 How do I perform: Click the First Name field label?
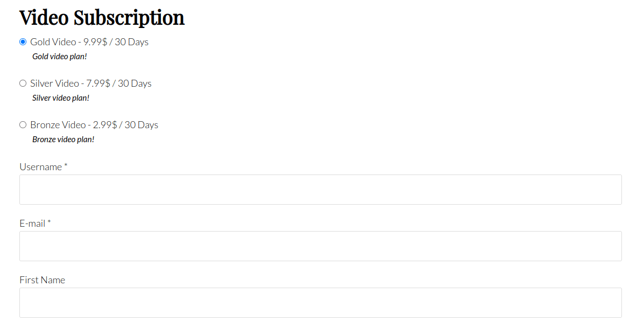click(43, 280)
